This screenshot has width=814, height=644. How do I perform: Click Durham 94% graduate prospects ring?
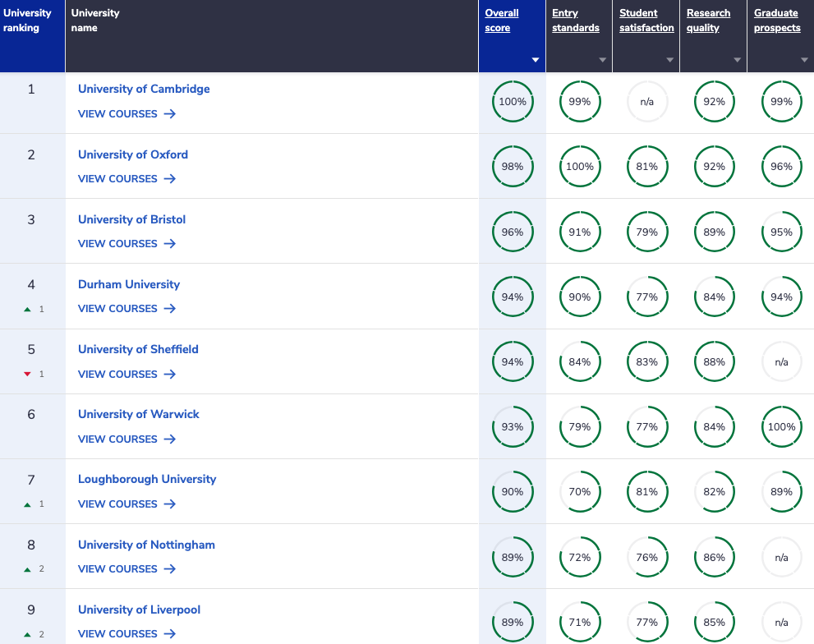click(x=782, y=297)
